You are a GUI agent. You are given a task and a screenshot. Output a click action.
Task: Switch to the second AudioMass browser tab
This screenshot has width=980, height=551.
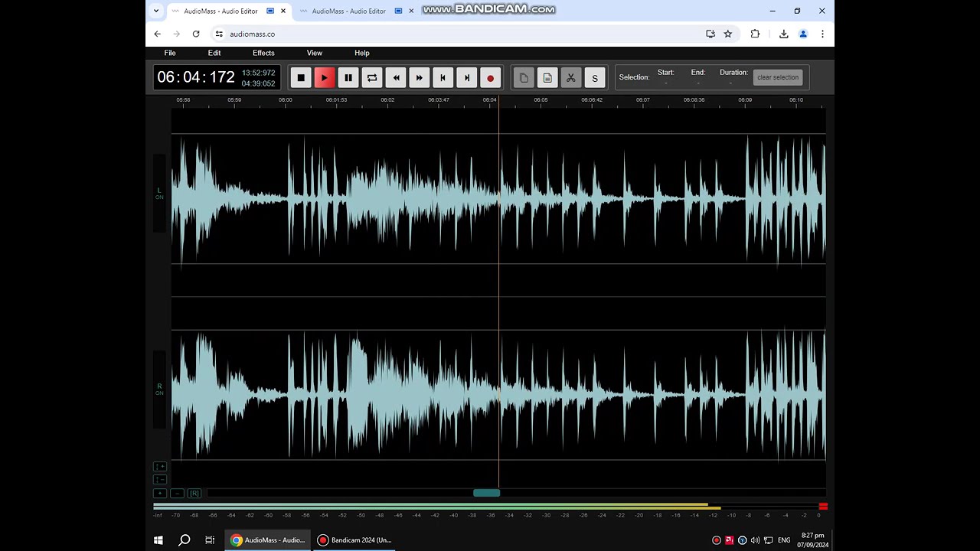[x=349, y=11]
